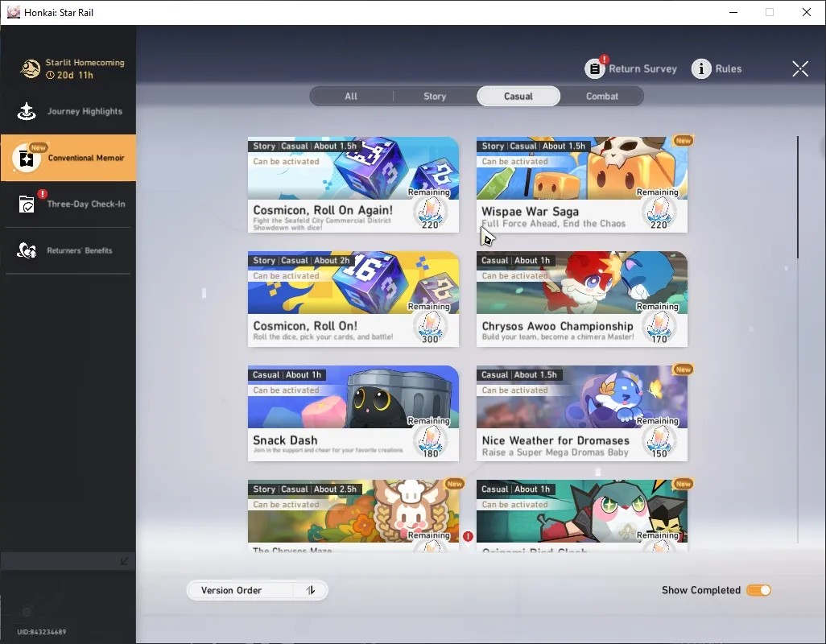
Task: Click the 'Nice Weather for Dromases' title
Action: coord(555,440)
